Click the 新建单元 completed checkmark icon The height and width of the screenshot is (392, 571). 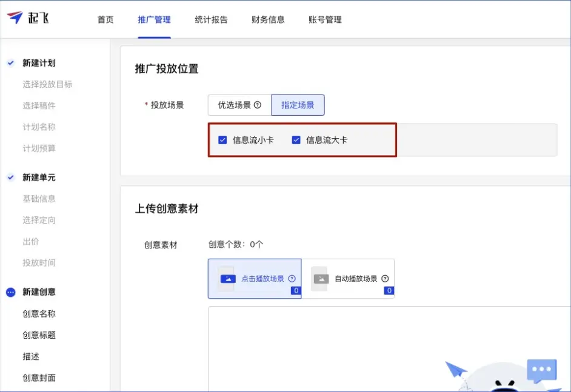point(10,178)
